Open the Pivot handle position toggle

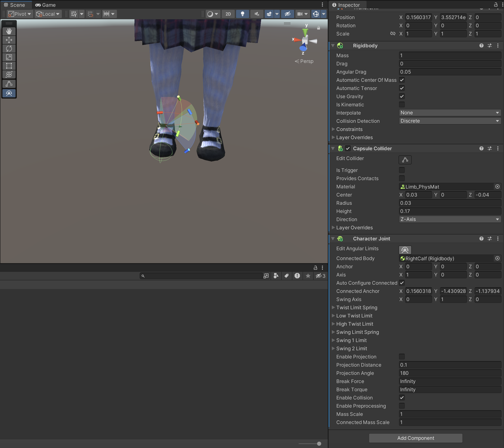tap(20, 14)
